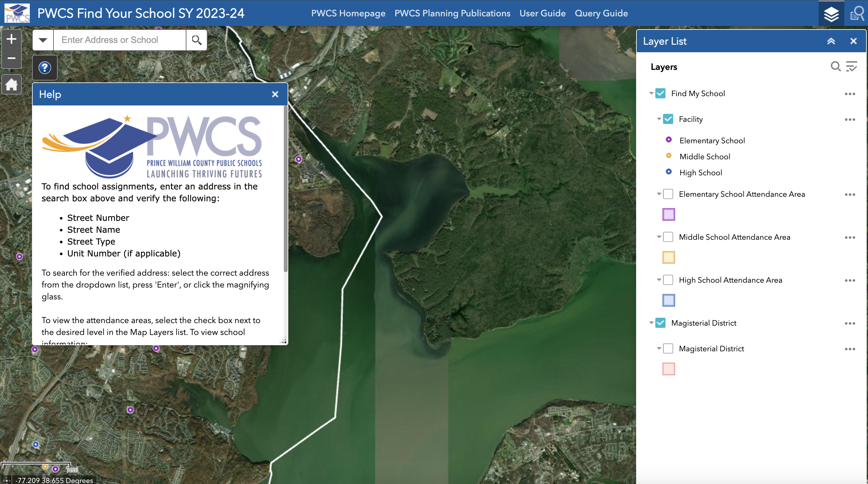The height and width of the screenshot is (484, 868).
Task: Click the purple Elementary attendance swatch
Action: tap(668, 214)
